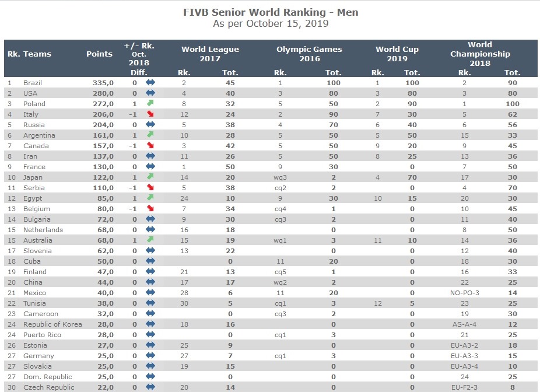Click Brazil's points value 335,0

(103, 83)
